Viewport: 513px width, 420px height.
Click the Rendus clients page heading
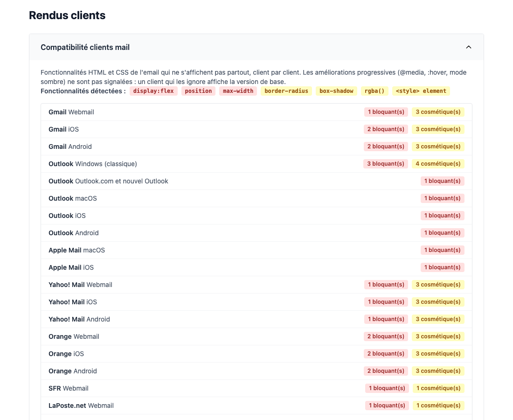pyautogui.click(x=67, y=15)
